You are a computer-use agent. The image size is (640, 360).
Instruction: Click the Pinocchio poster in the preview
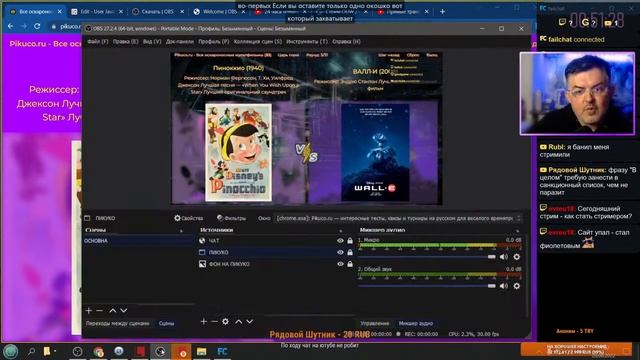238,152
